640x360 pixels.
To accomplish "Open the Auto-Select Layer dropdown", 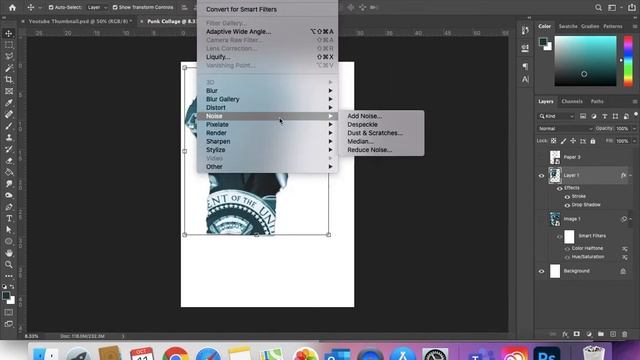I will click(97, 7).
